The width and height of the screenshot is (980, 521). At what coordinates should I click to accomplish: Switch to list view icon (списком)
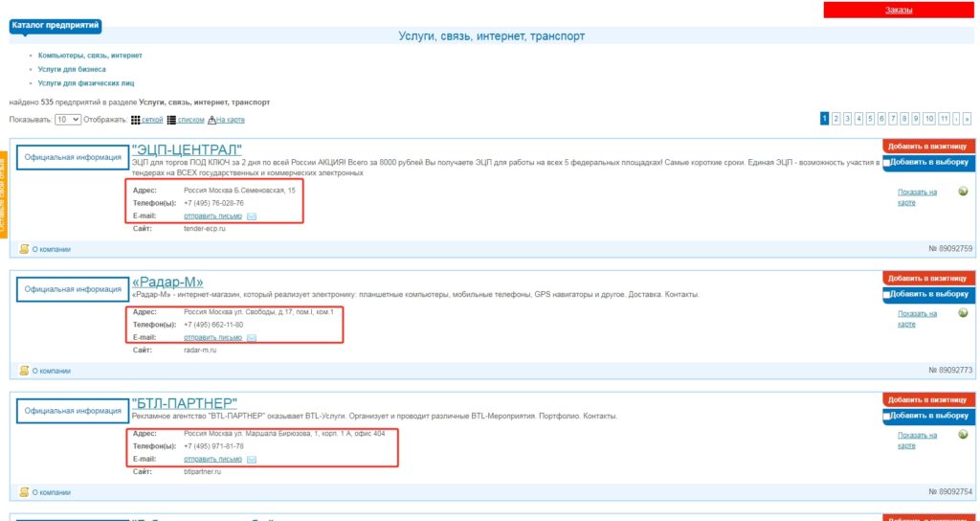[x=171, y=120]
